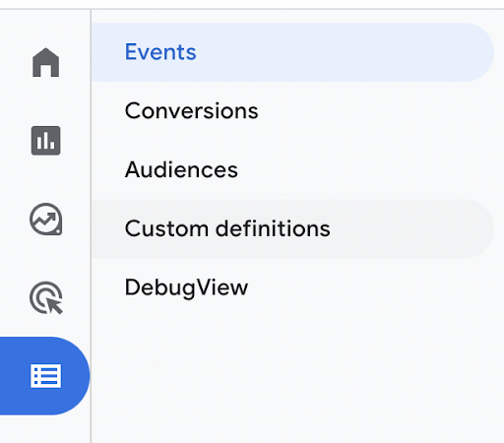Viewport: 504px width, 443px height.
Task: Open the Home icon in sidebar
Action: click(45, 62)
